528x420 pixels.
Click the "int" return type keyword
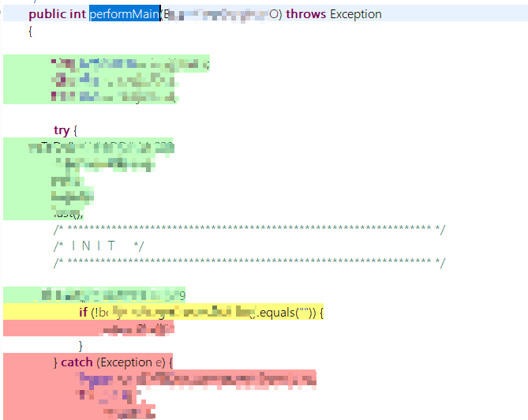[x=78, y=14]
